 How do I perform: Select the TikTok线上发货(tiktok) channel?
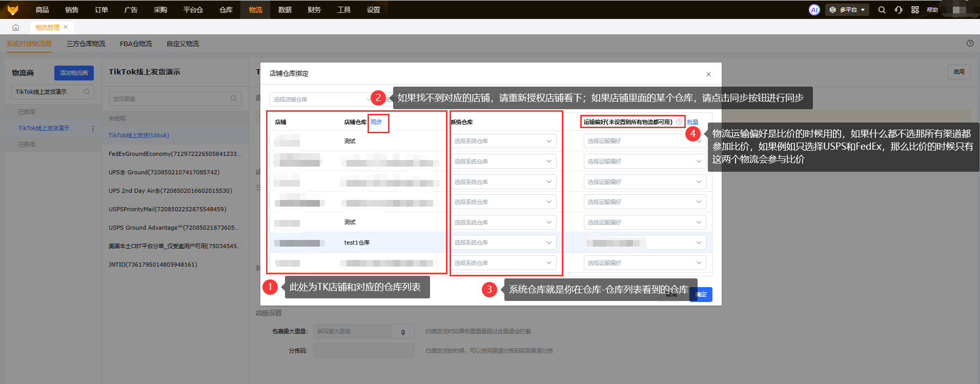[139, 135]
